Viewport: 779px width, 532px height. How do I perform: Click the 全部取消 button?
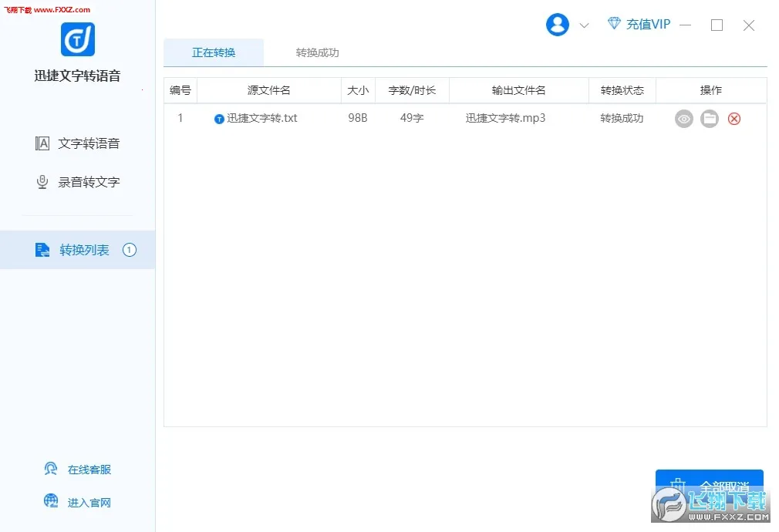709,486
